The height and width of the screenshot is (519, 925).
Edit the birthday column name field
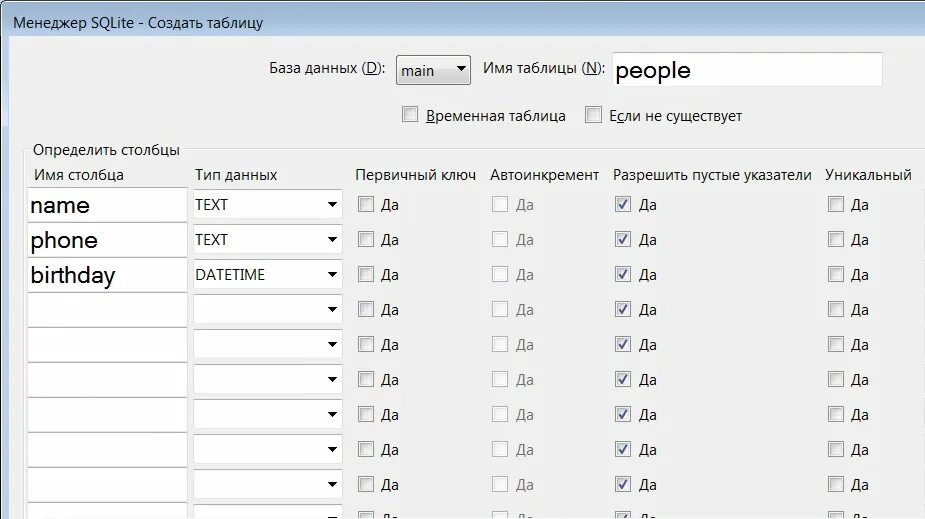point(107,275)
